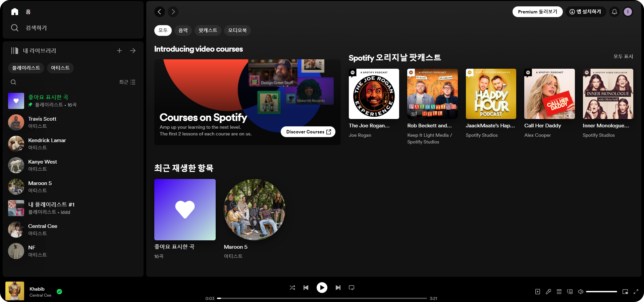Open NF artist in library

tap(73, 251)
